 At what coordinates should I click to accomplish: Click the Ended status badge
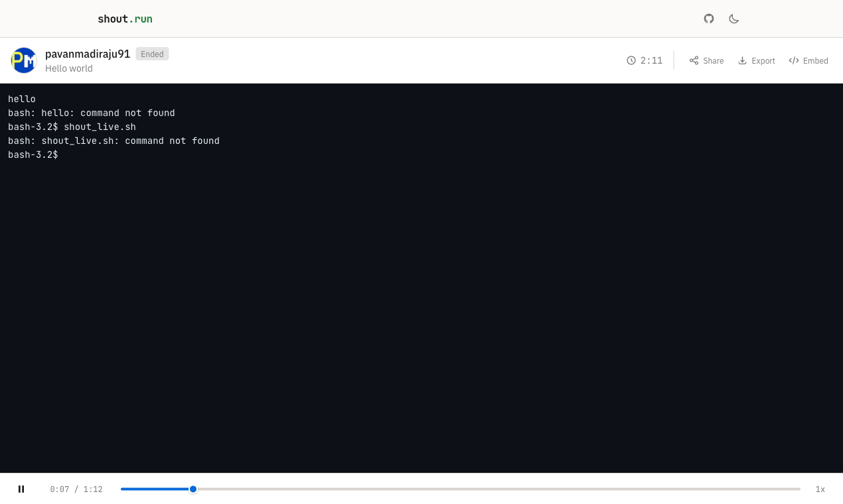point(152,54)
